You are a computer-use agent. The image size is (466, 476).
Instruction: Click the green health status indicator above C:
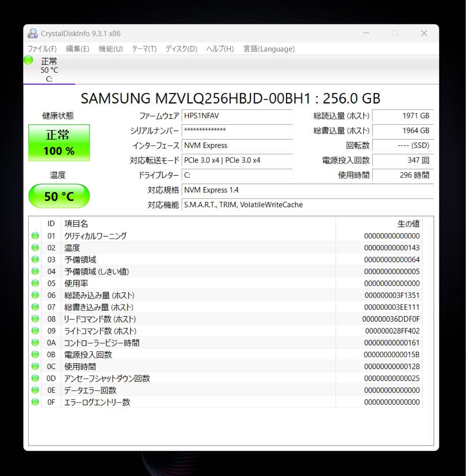click(28, 60)
